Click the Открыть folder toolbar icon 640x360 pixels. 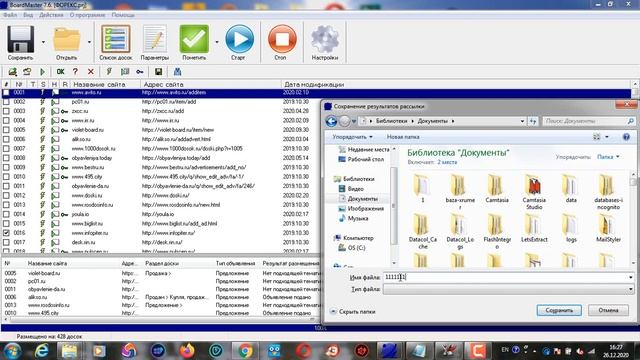pyautogui.click(x=67, y=39)
